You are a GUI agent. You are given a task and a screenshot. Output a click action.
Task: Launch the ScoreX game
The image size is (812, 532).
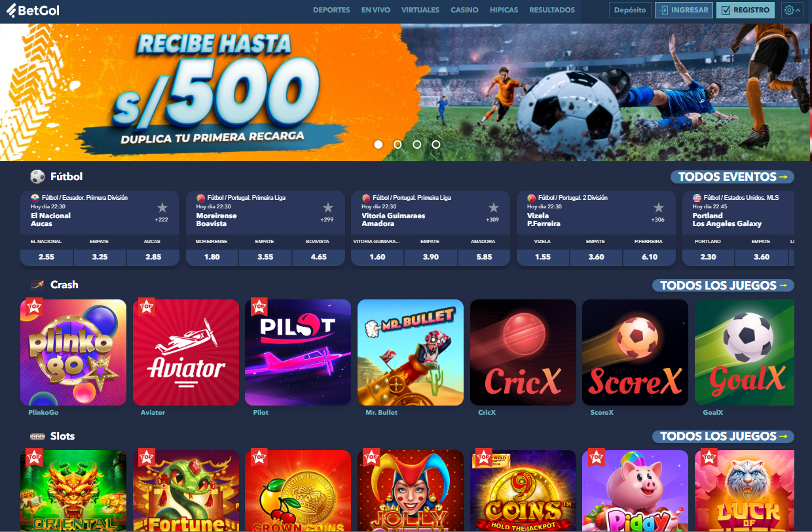[x=635, y=352]
